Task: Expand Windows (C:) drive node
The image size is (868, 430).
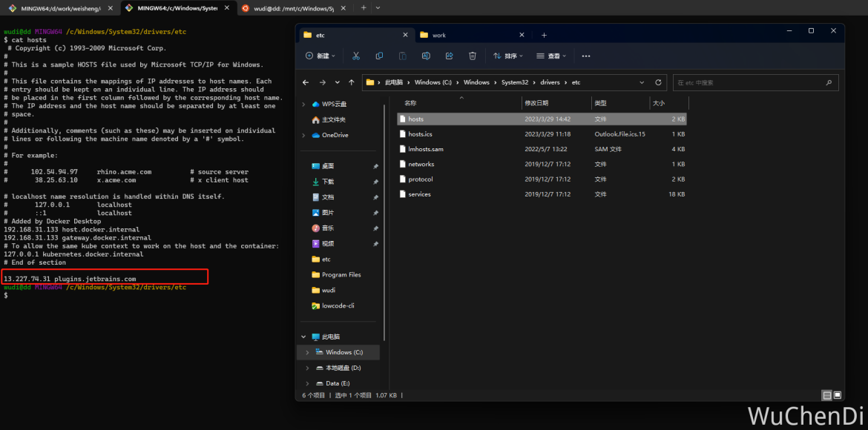Action: click(308, 352)
